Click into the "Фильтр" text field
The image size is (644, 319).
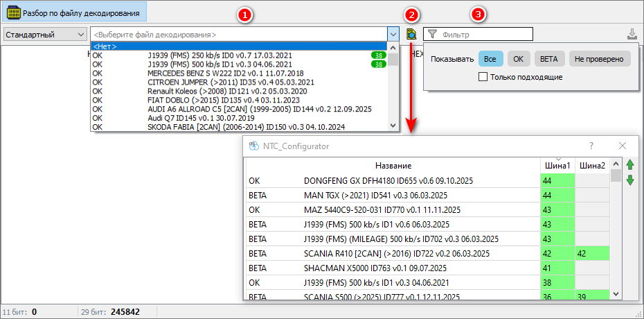tap(485, 34)
